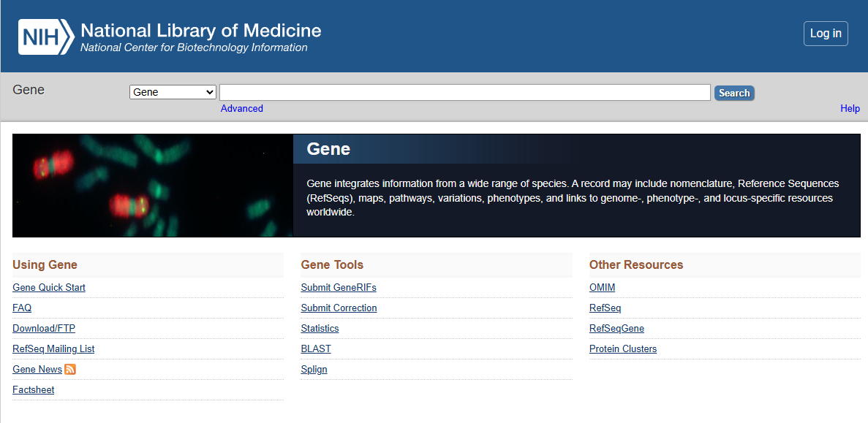Open the Gene database dropdown
Image resolution: width=868 pixels, height=423 pixels.
pos(173,92)
